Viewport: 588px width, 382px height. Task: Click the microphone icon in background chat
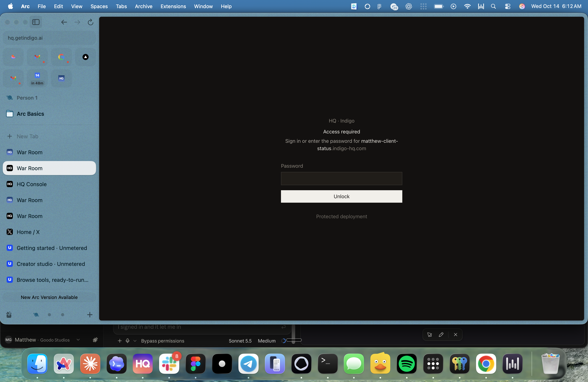[x=128, y=341]
